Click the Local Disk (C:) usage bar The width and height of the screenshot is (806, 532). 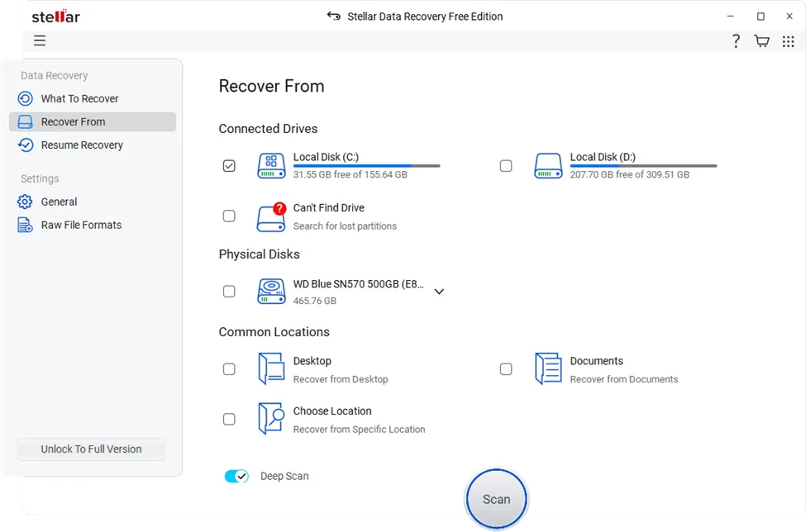click(x=366, y=166)
